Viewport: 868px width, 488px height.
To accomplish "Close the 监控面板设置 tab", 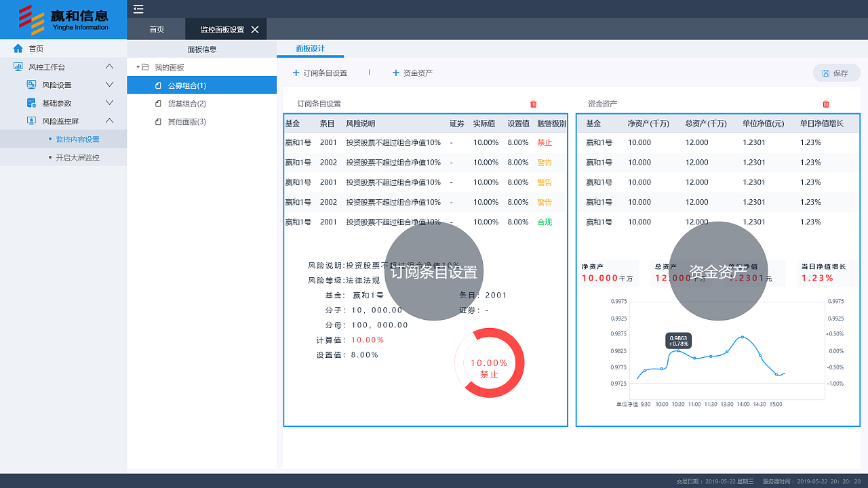I will [255, 29].
